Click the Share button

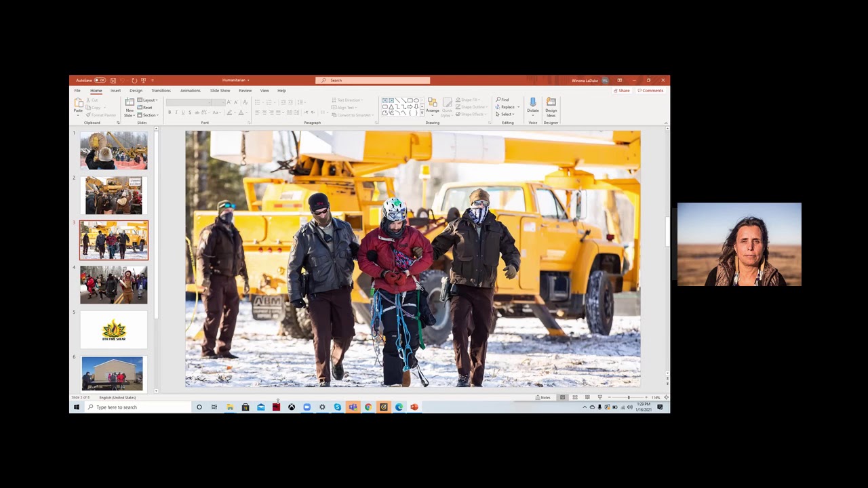[x=622, y=91]
